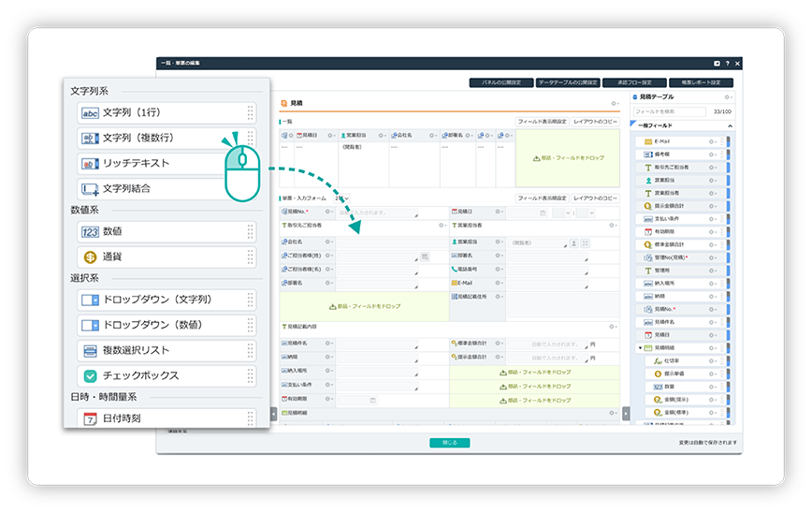Click the lookup icon beside ご担当者様(姓) input
The height and width of the screenshot is (513, 812).
[x=425, y=256]
